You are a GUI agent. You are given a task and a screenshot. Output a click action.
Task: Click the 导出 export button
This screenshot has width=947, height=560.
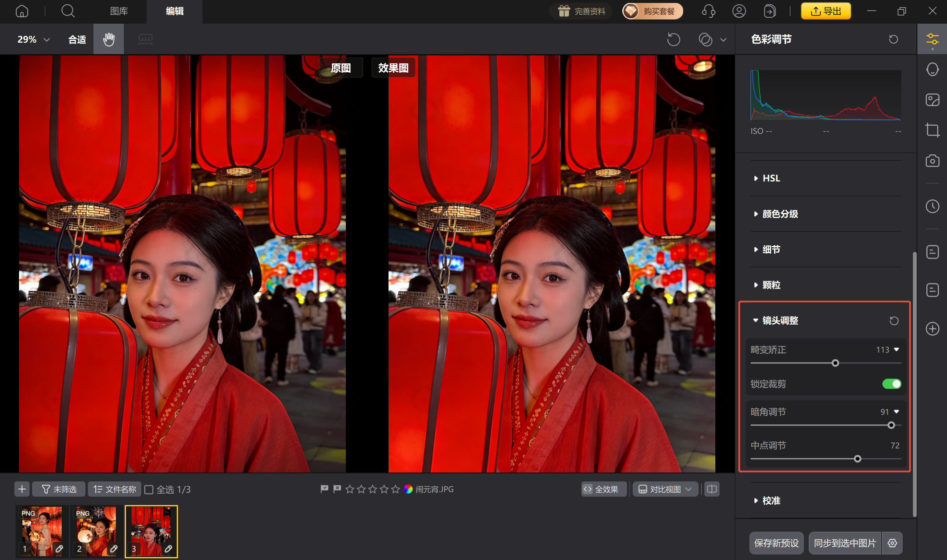[825, 11]
